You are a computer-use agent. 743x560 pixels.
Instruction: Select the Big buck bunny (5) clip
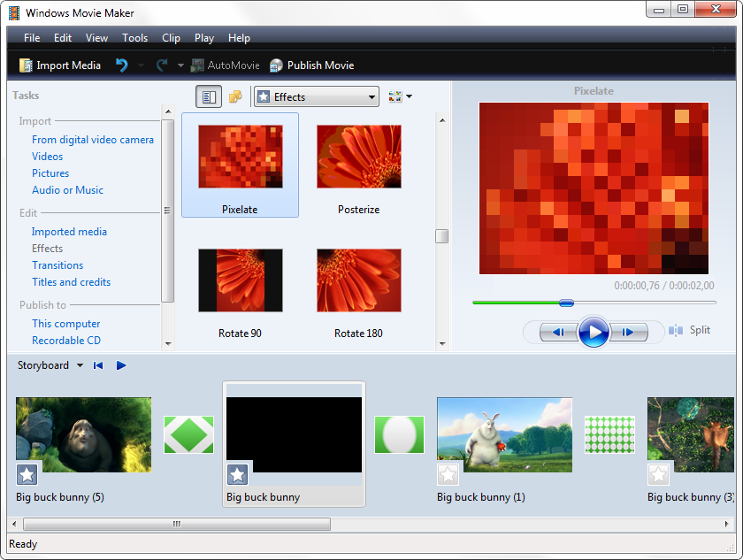pos(83,434)
